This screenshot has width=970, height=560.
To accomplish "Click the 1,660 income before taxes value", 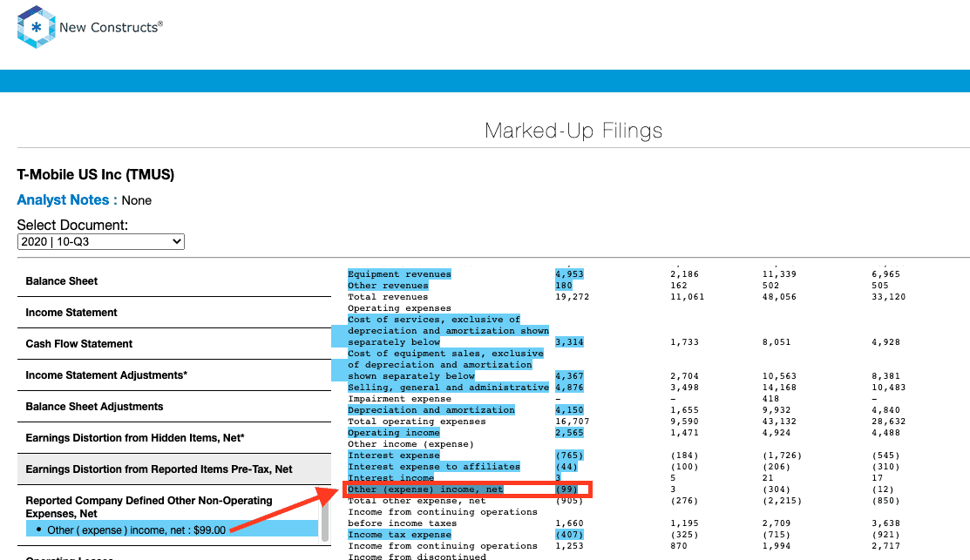I will pyautogui.click(x=569, y=523).
